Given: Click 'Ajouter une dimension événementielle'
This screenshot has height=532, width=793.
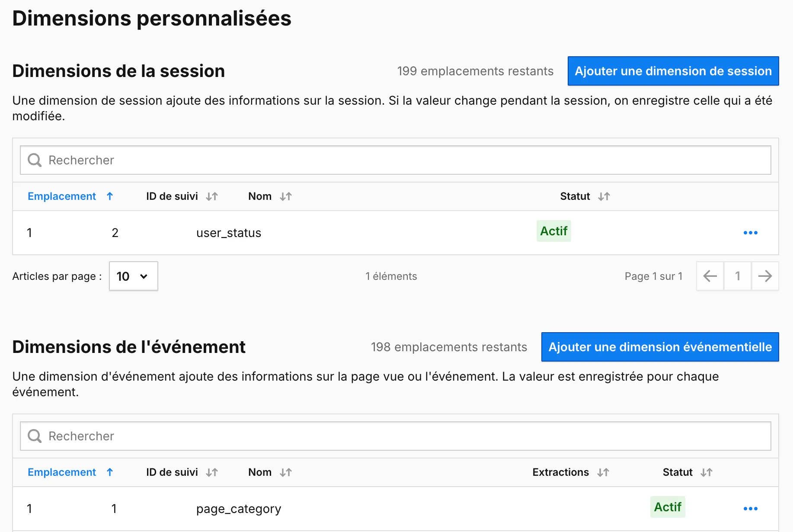Looking at the screenshot, I should [659, 346].
